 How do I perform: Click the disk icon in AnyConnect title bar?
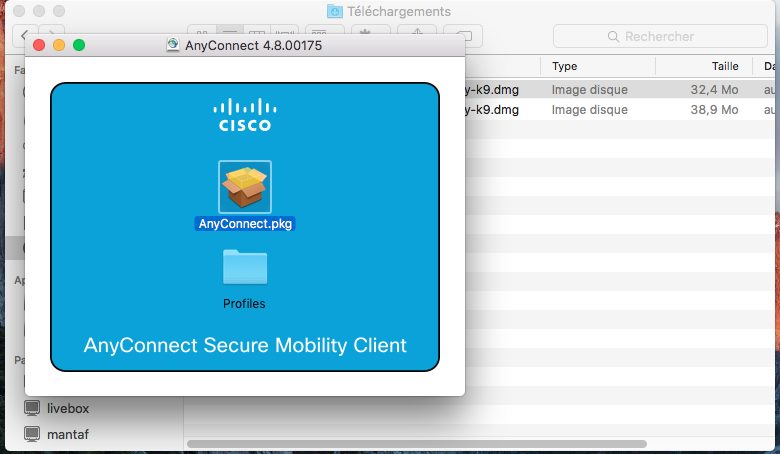point(173,45)
